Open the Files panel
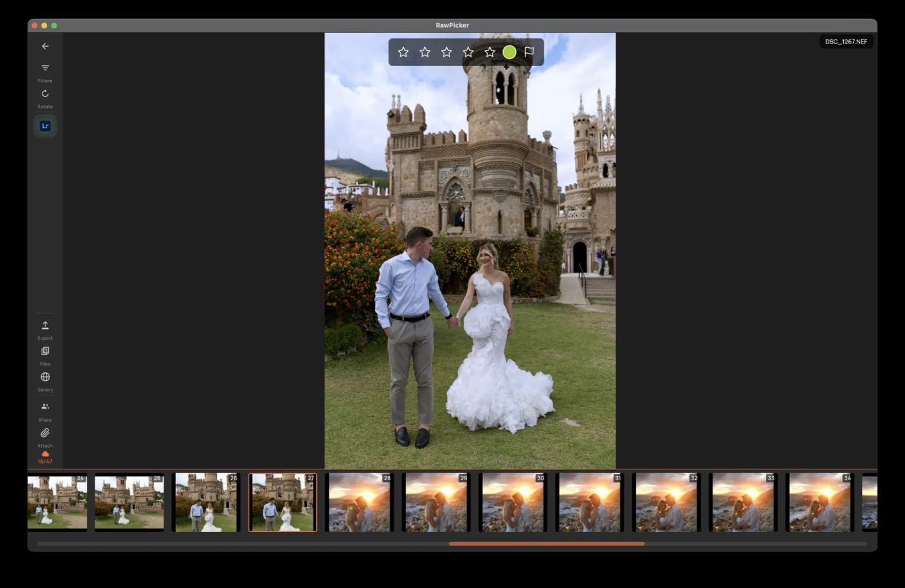The image size is (905, 588). [x=45, y=352]
